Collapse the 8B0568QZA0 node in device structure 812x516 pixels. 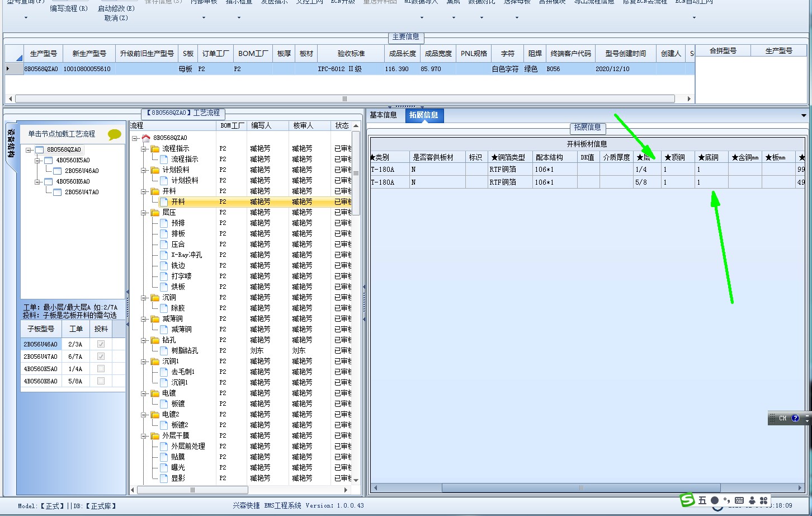coord(29,149)
